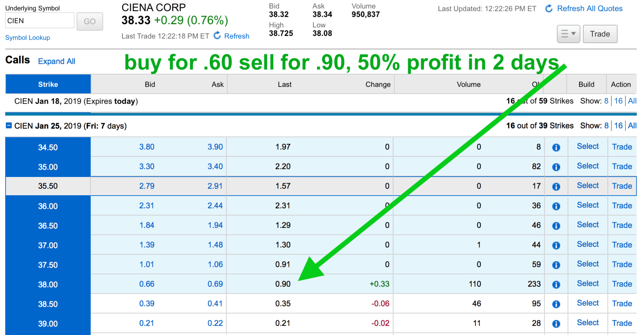Click ask 3.40 for 35.00 strike
The height and width of the screenshot is (335, 644).
pyautogui.click(x=215, y=167)
